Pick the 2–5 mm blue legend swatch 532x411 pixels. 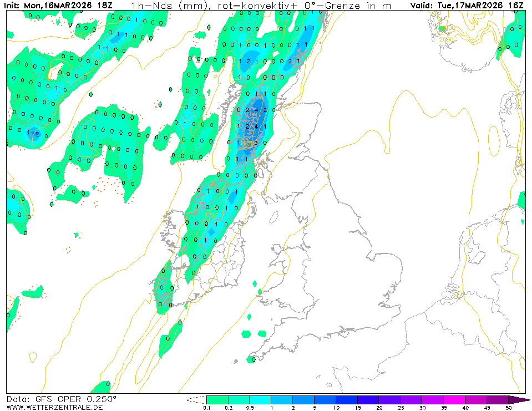pyautogui.click(x=303, y=399)
